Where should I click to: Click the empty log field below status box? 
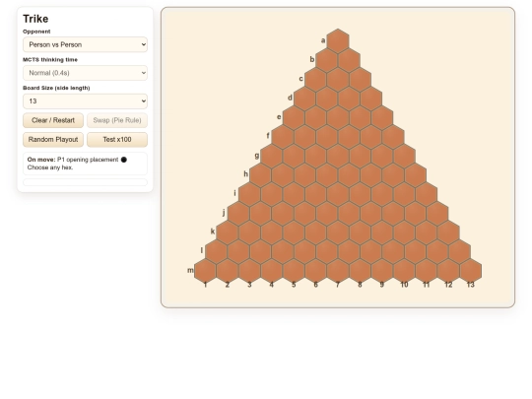85,182
